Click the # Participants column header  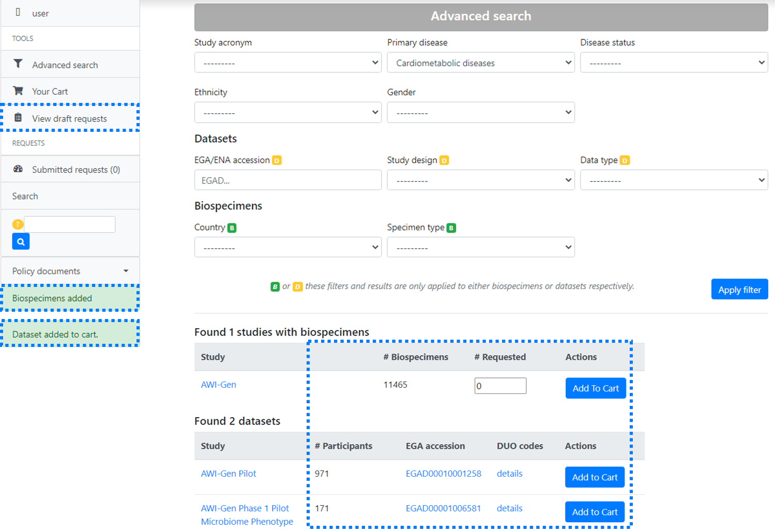coord(343,446)
